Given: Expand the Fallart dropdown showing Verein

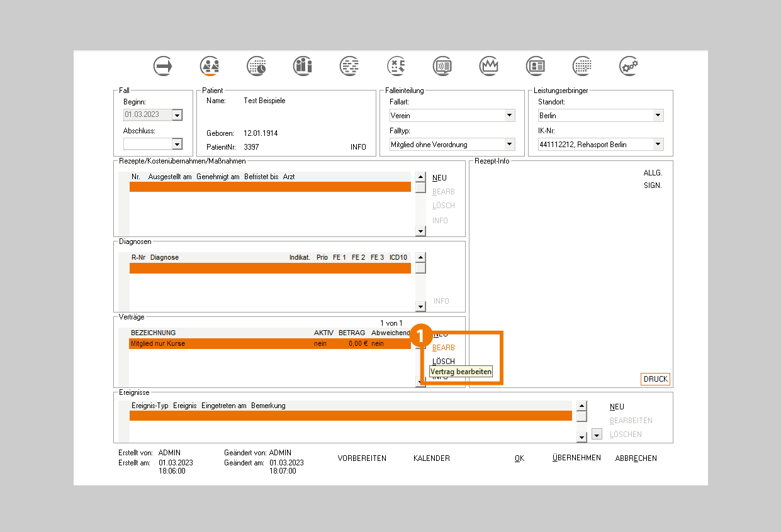Looking at the screenshot, I should click(x=509, y=116).
